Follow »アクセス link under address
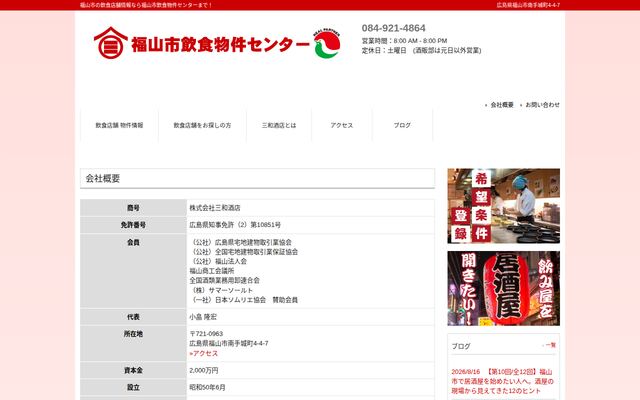 pyautogui.click(x=203, y=353)
